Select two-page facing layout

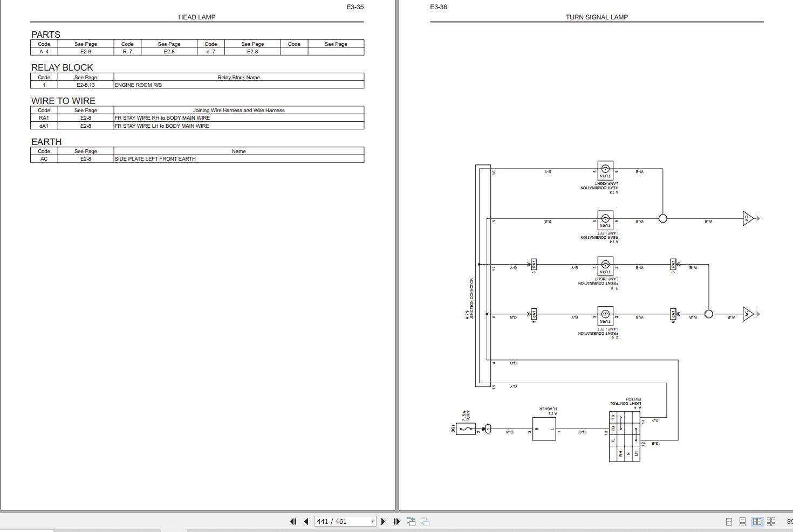point(757,521)
